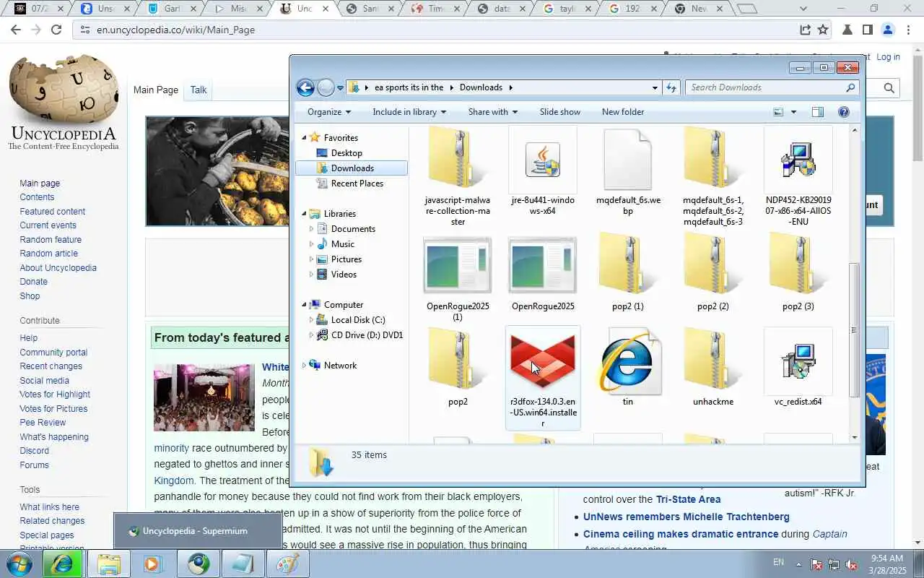Click Uncyclopedia search magnifier button
924x578 pixels.
(889, 88)
